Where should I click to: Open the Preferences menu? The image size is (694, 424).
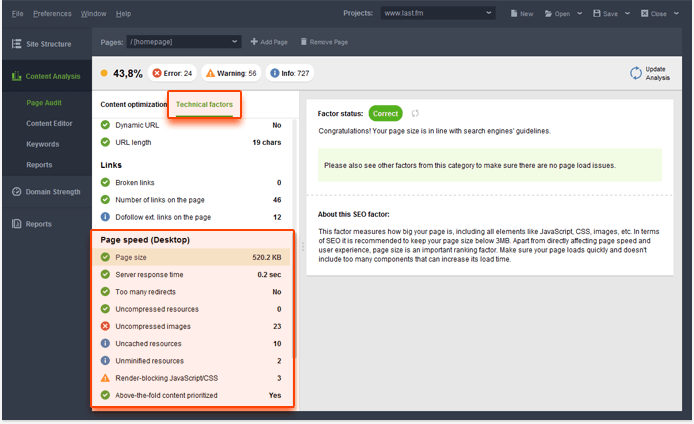52,14
